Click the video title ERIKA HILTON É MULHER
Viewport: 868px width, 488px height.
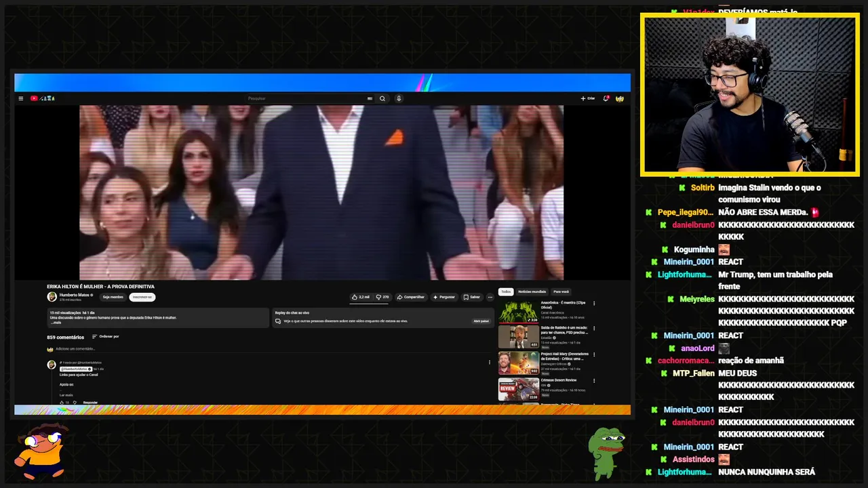coord(100,287)
